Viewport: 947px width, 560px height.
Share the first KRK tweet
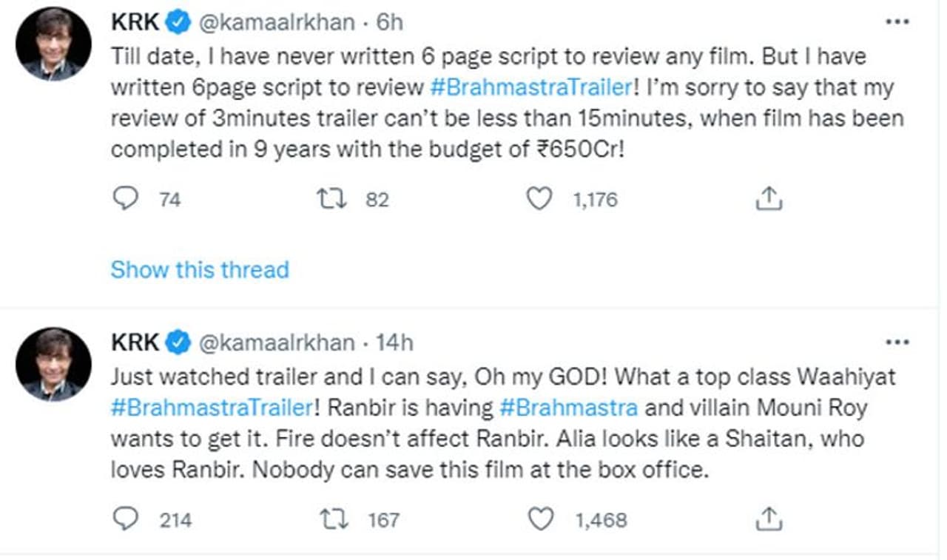pyautogui.click(x=768, y=198)
